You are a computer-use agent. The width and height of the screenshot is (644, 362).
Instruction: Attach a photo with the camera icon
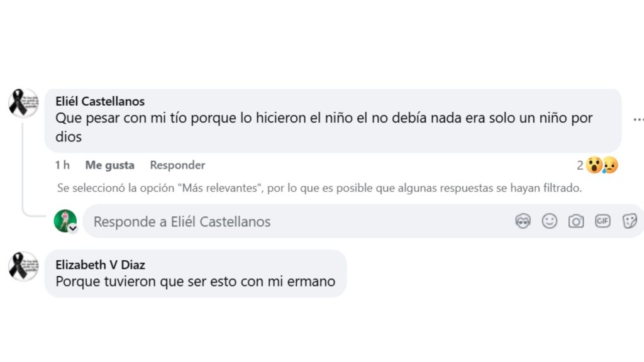576,221
